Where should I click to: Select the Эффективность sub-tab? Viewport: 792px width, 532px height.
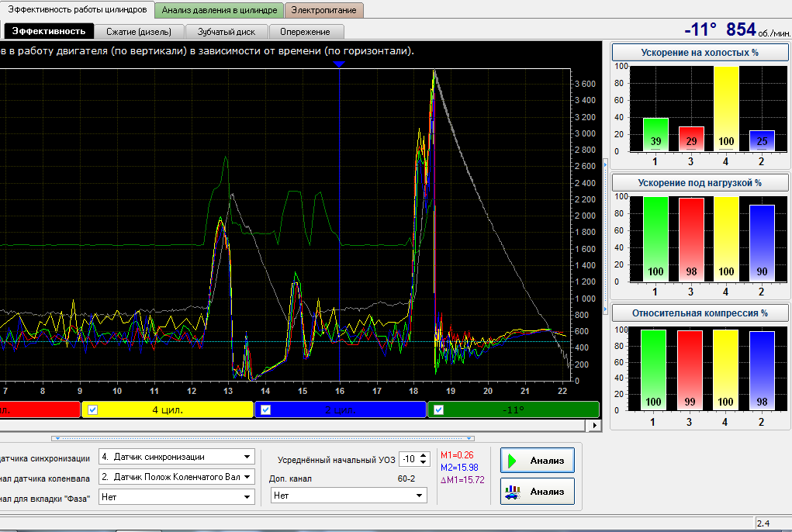[49, 31]
